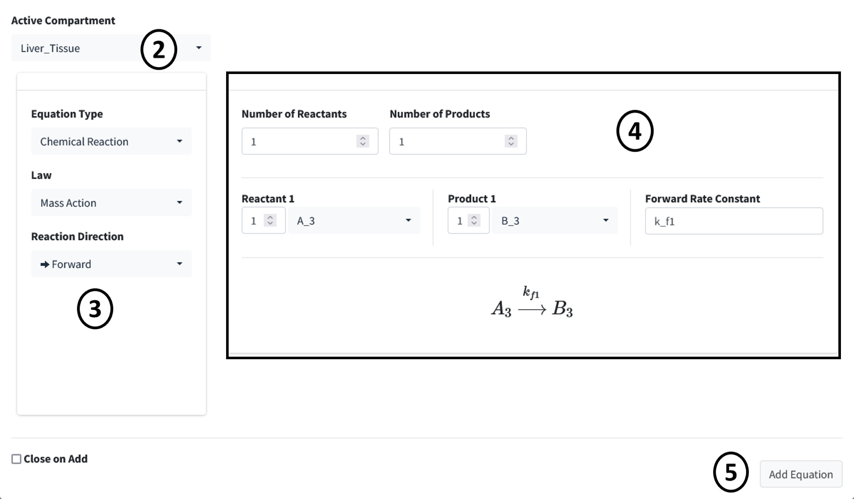Click the forward arrow icon in Reaction Direction
This screenshot has height=504, width=854.
[45, 265]
